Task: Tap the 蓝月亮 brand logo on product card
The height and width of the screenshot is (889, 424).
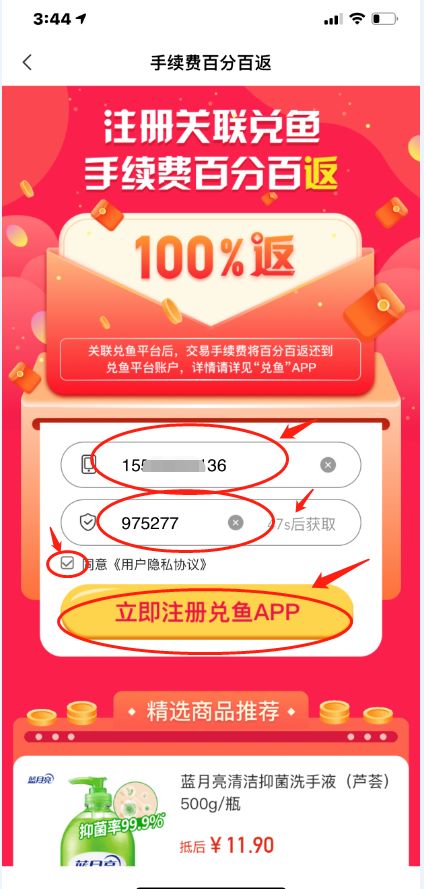Action: [40, 780]
